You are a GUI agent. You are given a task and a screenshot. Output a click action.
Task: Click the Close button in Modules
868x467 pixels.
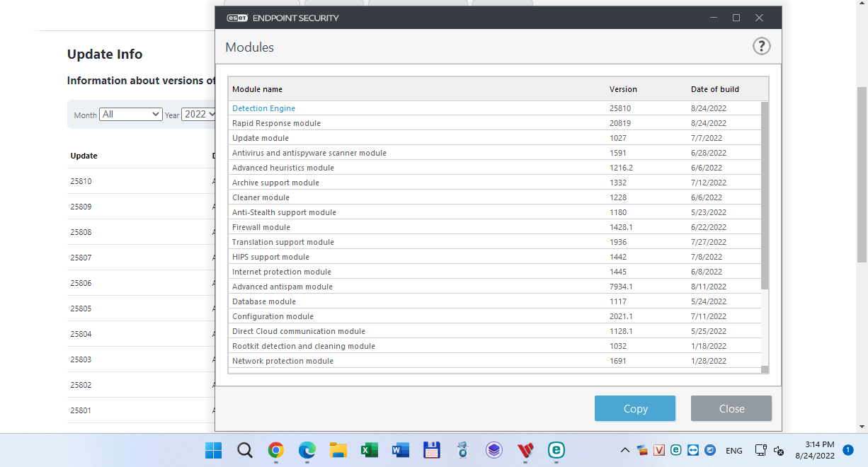pos(731,408)
